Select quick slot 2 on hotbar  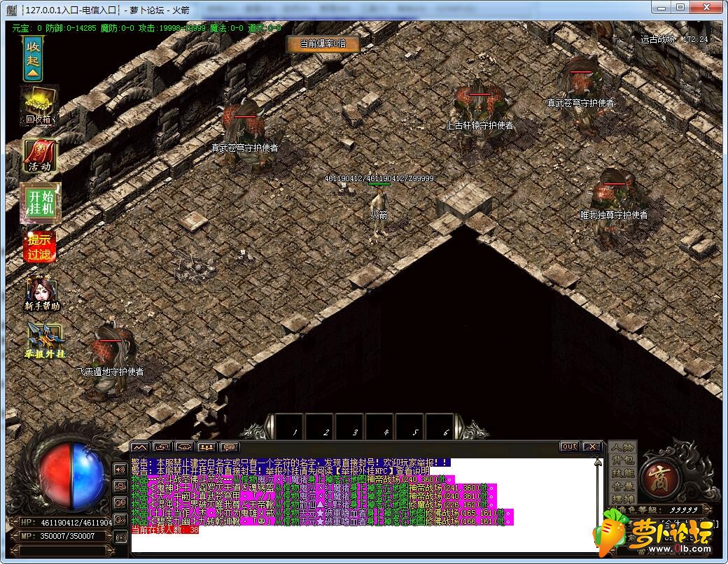click(x=321, y=426)
